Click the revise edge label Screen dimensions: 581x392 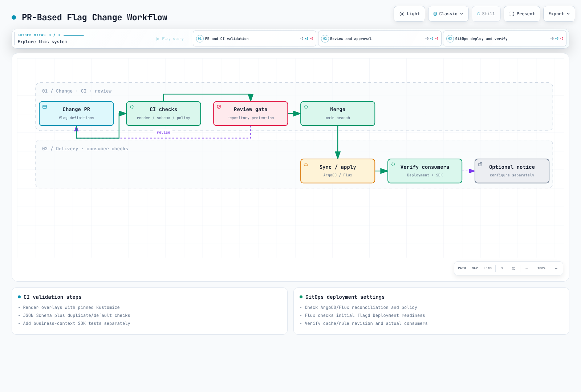pos(163,132)
